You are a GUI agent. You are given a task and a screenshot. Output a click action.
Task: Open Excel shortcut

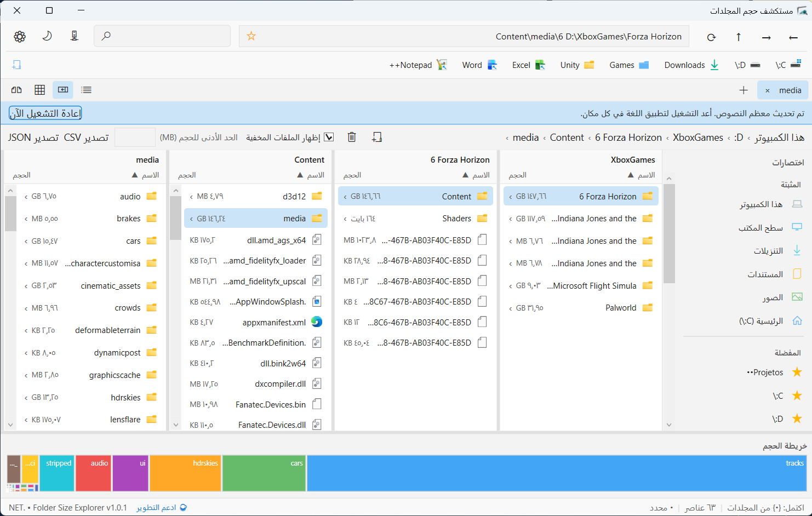[529, 65]
